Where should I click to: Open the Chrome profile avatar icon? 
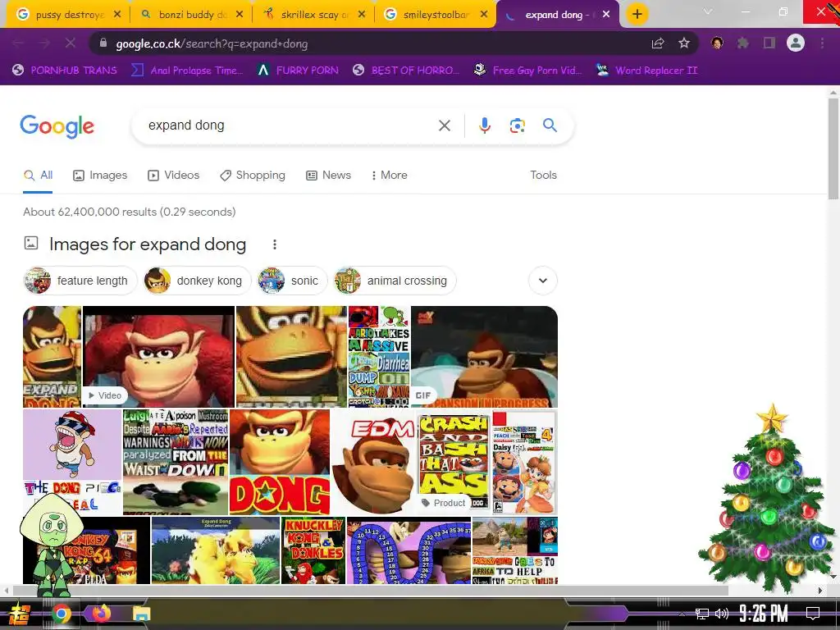[x=796, y=43]
